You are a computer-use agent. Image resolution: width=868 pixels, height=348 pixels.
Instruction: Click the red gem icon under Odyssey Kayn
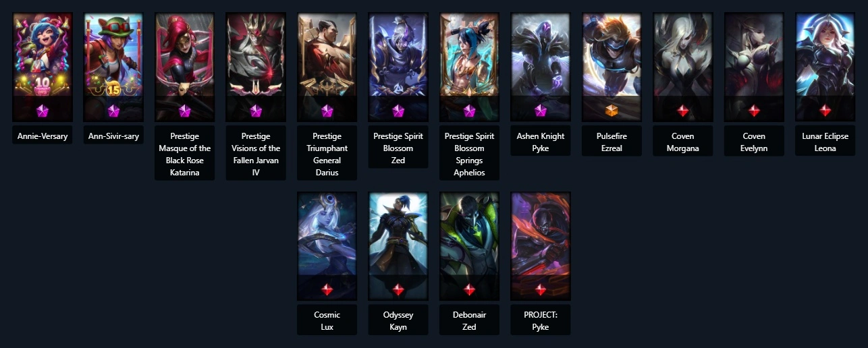398,289
